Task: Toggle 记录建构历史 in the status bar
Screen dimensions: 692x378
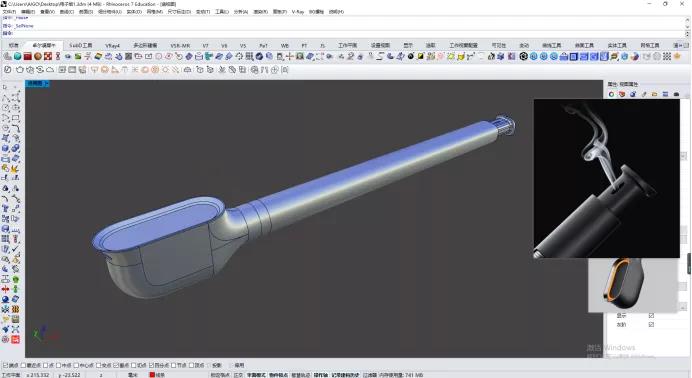Action: pos(346,375)
